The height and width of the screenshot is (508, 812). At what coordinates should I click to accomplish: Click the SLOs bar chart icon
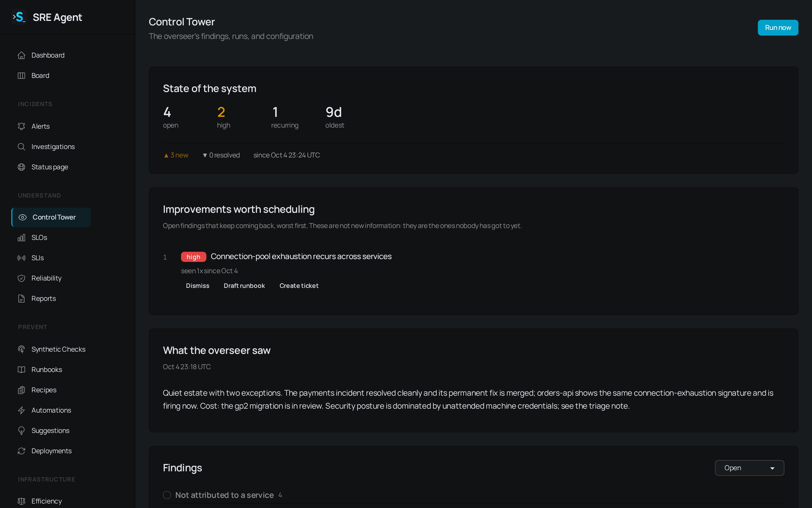tap(21, 238)
